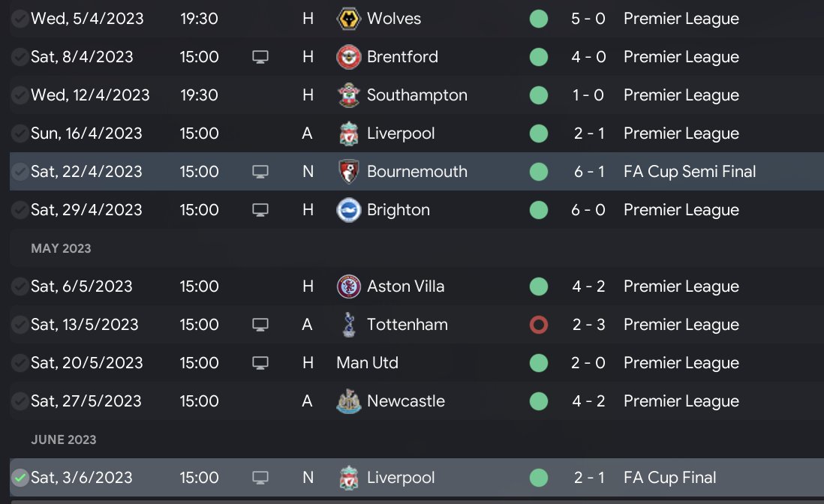
Task: Click the Bournemouth club badge
Action: [x=349, y=172]
